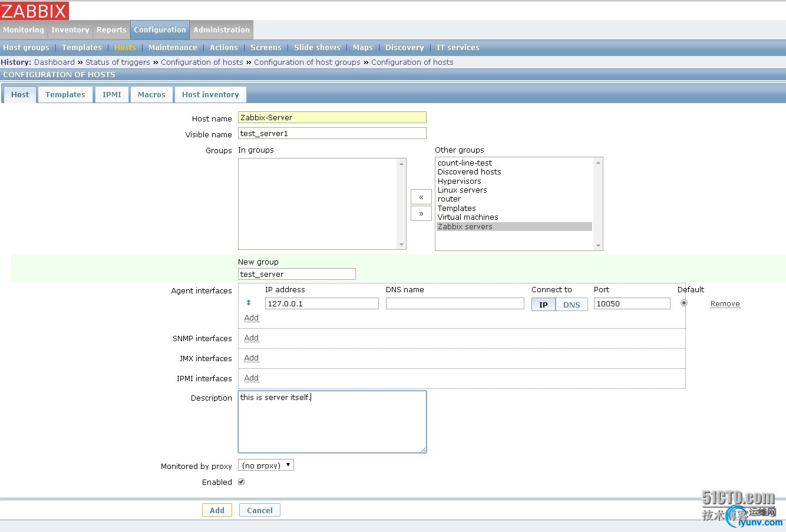Open the Administration menu
The image size is (786, 532).
point(222,30)
